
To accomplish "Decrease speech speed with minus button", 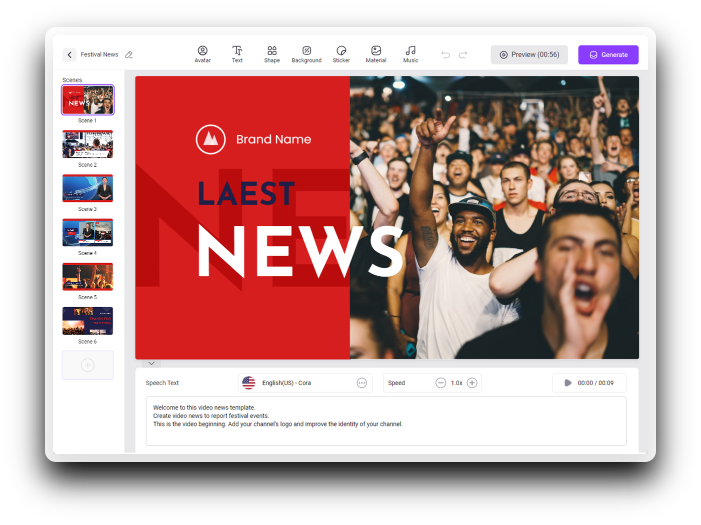I will pyautogui.click(x=441, y=383).
